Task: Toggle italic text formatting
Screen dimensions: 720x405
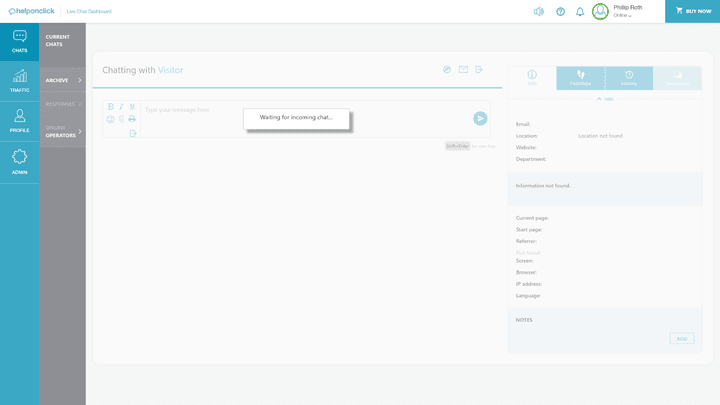Action: pyautogui.click(x=121, y=106)
